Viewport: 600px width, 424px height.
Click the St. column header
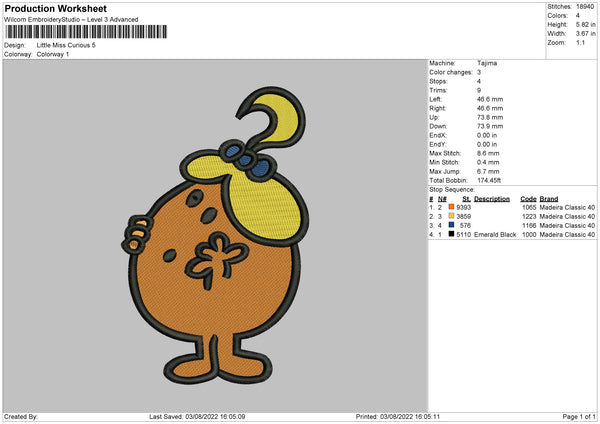coord(466,198)
